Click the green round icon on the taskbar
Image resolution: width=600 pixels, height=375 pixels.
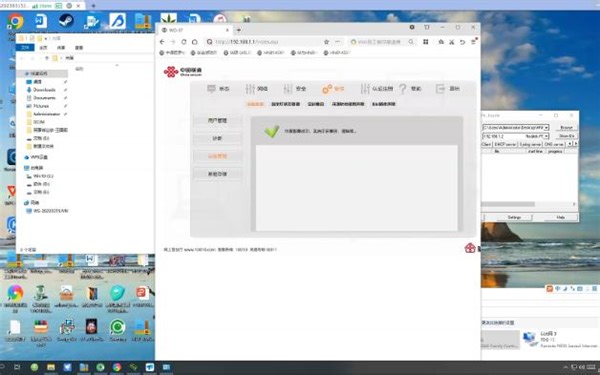34,367
